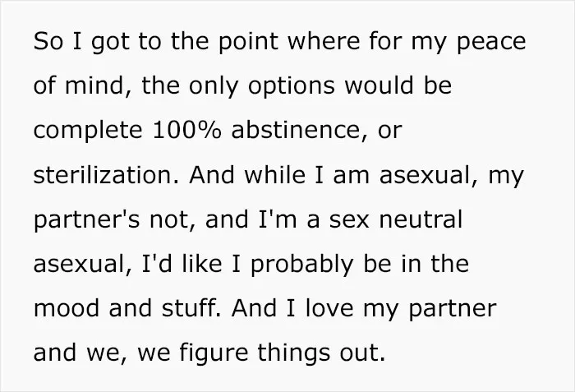Viewport: 575px width, 392px height.
Task: Click the word "mood" in the text
Action: (67, 308)
